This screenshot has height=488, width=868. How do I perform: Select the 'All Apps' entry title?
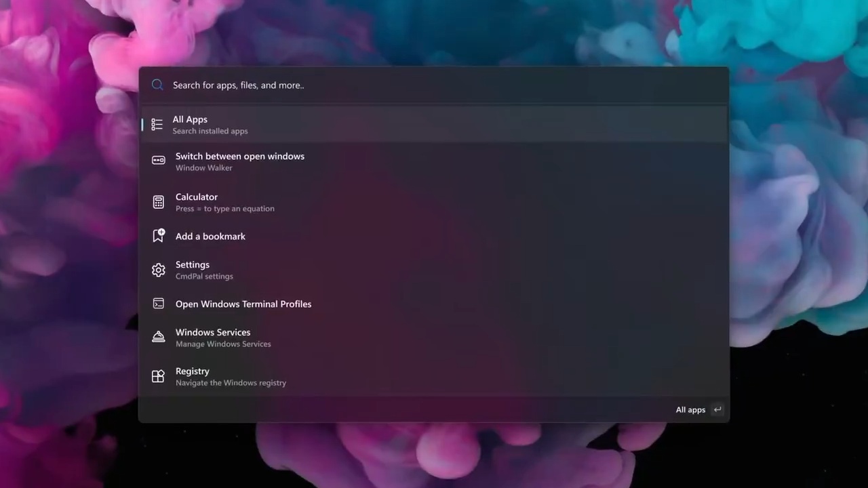tap(190, 119)
